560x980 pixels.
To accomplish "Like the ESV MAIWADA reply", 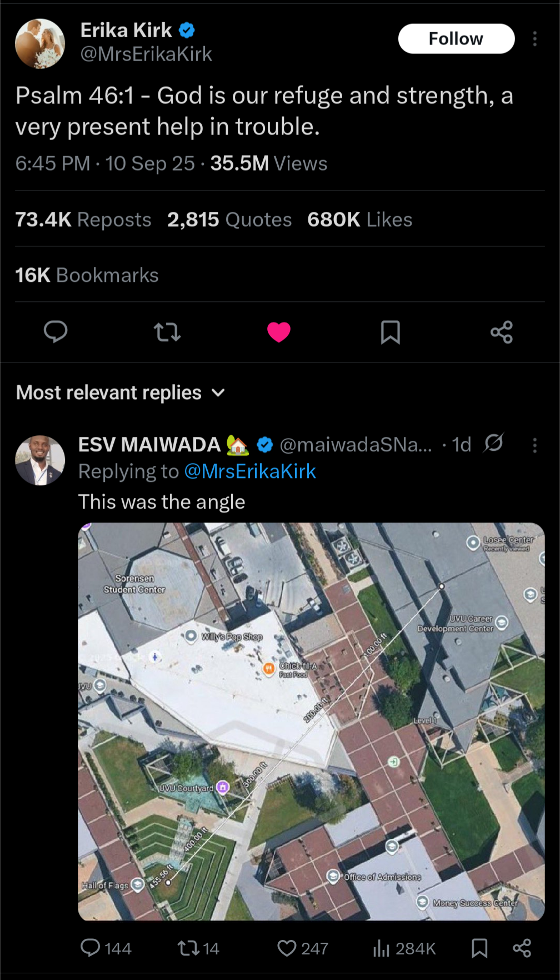I will (x=287, y=948).
